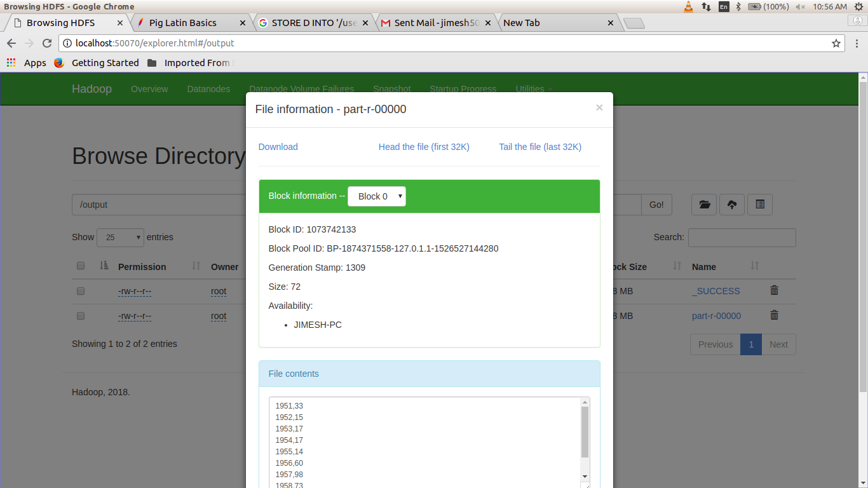Click the Next pagination button

pyautogui.click(x=778, y=344)
